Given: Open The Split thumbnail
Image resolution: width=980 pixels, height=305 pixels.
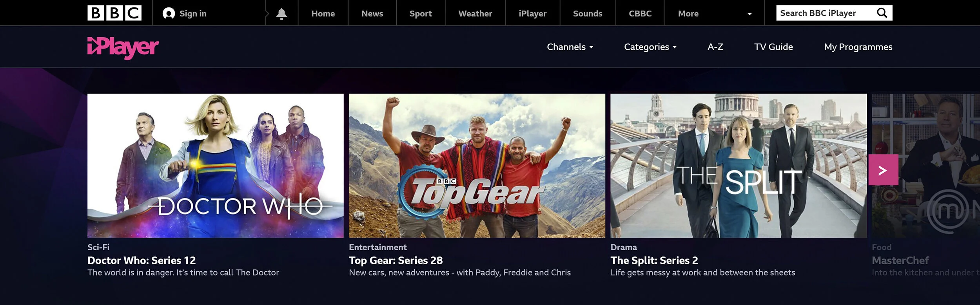Looking at the screenshot, I should [739, 166].
